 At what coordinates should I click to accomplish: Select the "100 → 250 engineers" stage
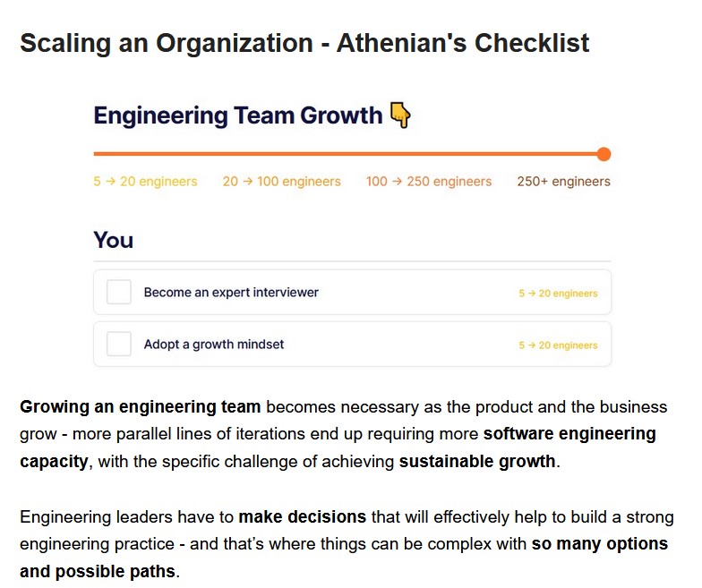click(x=428, y=181)
